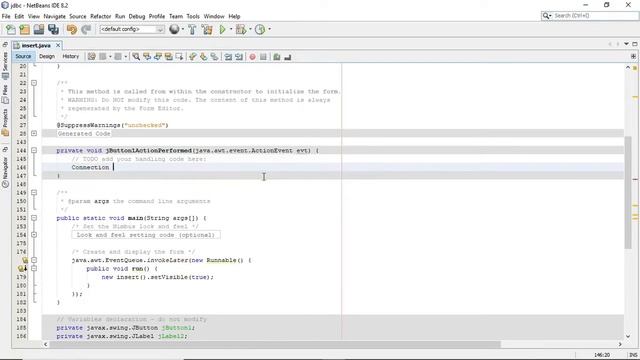
Task: Click the editor split button at top right
Action: pyautogui.click(x=633, y=56)
